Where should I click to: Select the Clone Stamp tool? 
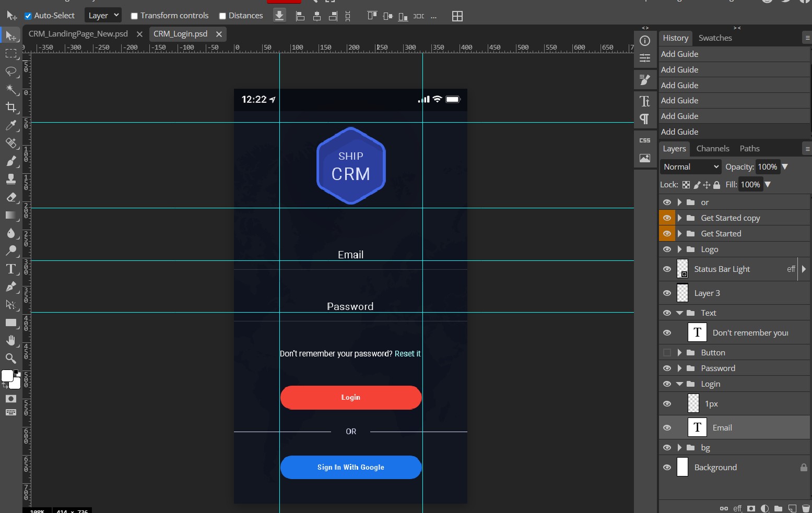pos(11,179)
